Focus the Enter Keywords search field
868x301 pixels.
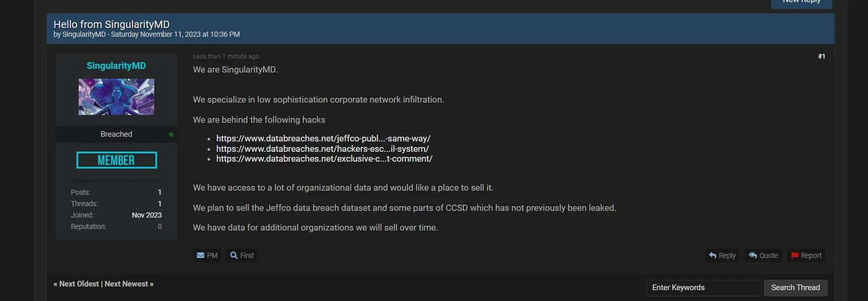click(704, 288)
